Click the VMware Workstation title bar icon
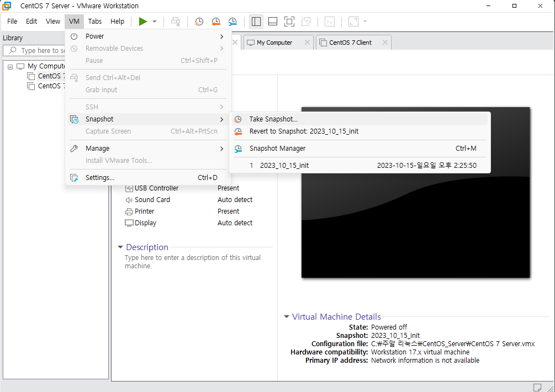This screenshot has width=555, height=392. coord(7,6)
